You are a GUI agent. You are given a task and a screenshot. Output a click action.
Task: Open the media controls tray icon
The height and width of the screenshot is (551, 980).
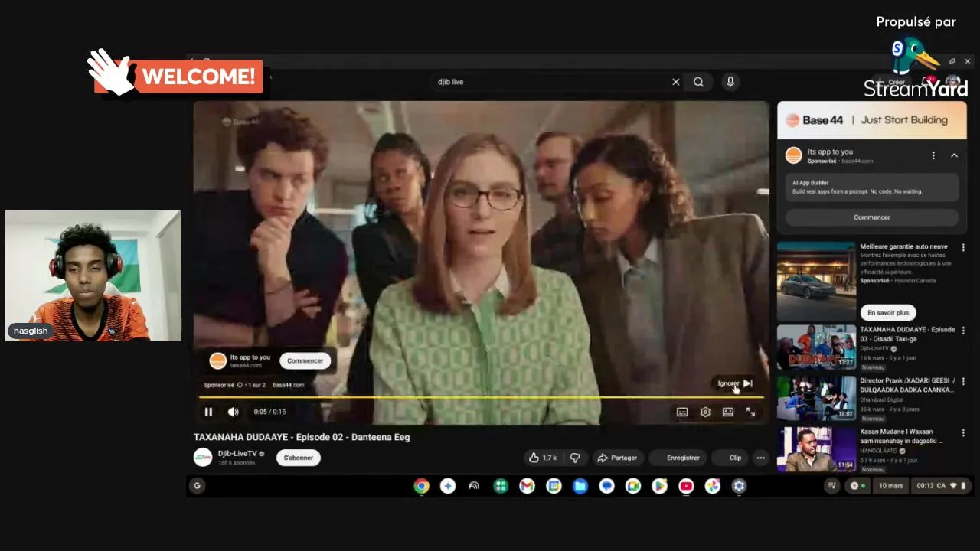832,486
